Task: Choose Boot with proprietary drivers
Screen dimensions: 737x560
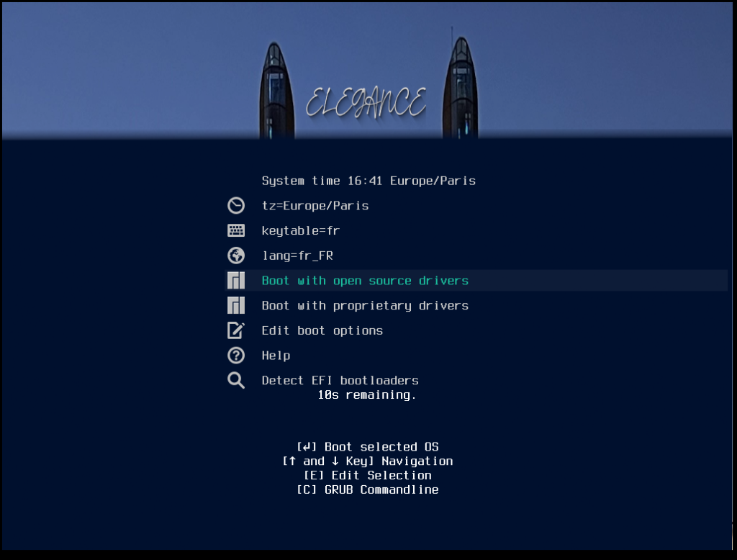Action: tap(365, 306)
